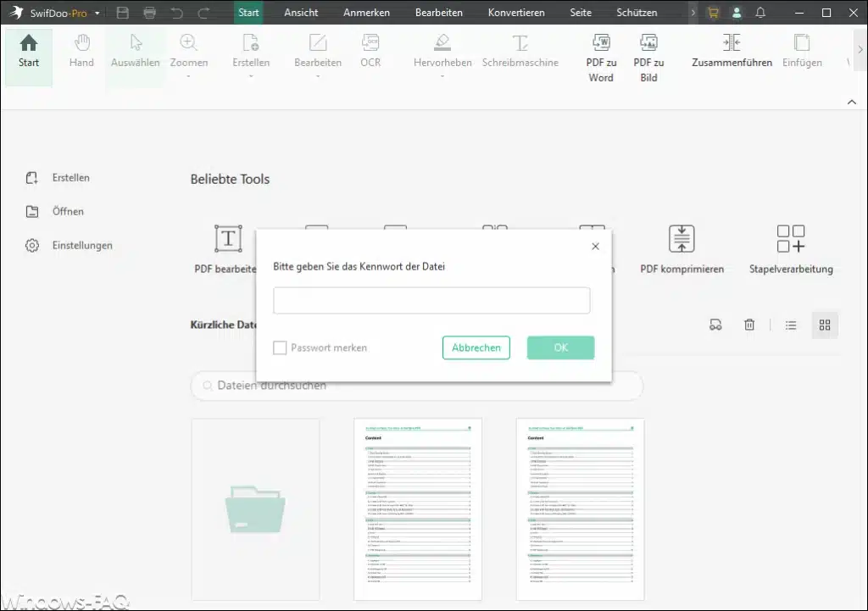Convert with PDF zu Bild

coord(648,58)
